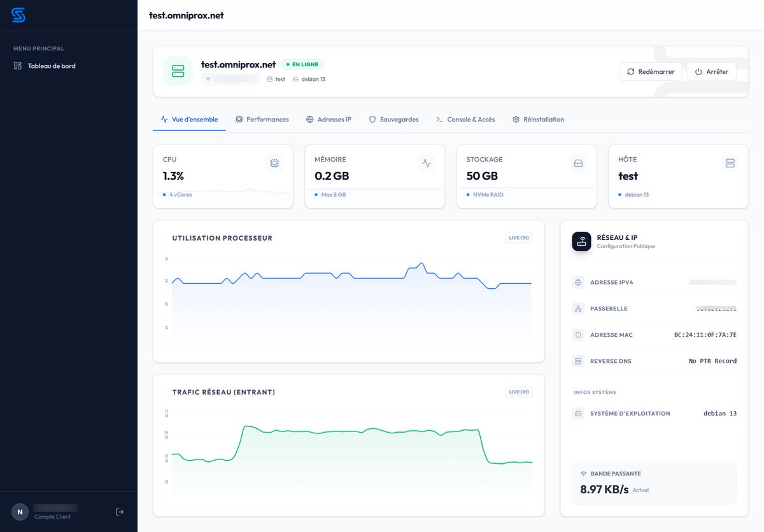Click the 8.97 KB/s bandwidth value
The height and width of the screenshot is (532, 764).
click(604, 489)
